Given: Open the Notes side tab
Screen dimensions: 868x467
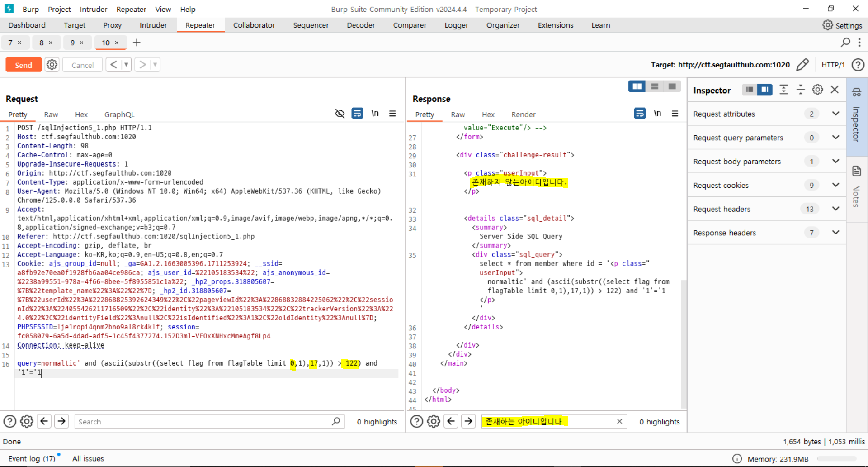Looking at the screenshot, I should [x=856, y=188].
